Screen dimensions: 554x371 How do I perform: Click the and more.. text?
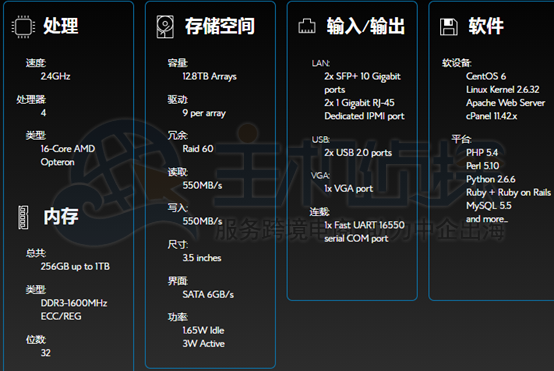[487, 219]
